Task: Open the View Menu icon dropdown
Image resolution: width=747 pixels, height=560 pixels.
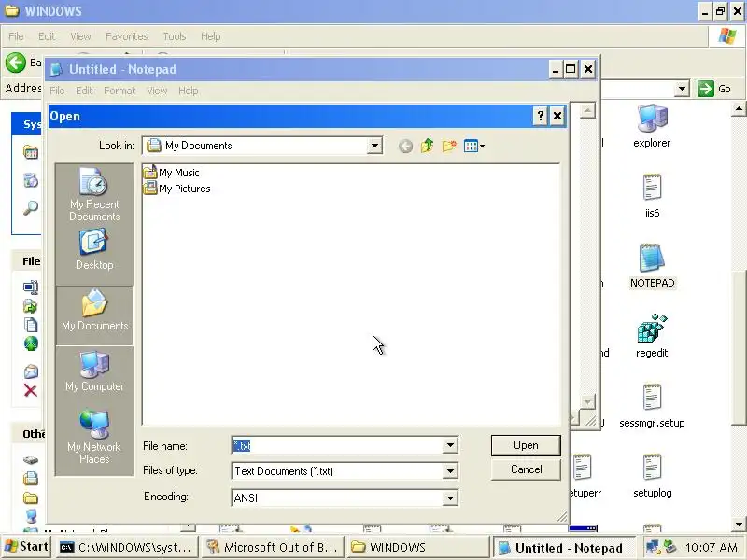Action: pos(474,146)
